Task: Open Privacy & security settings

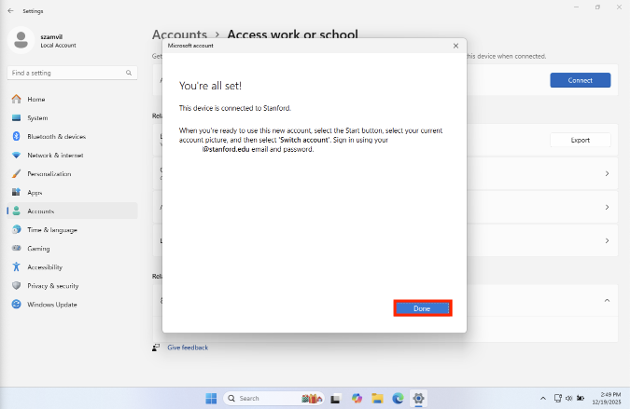Action: pos(72,286)
